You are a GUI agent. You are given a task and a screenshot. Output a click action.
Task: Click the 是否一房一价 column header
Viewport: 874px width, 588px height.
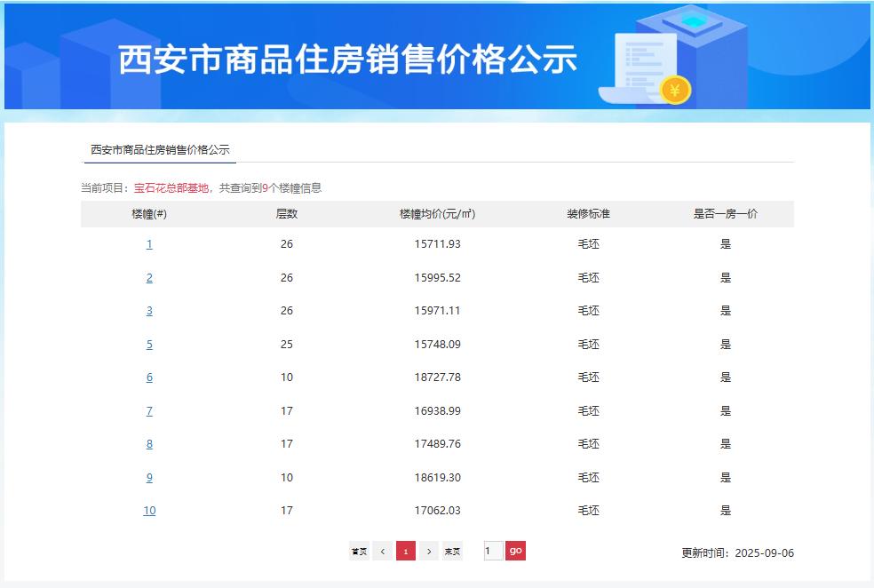pyautogui.click(x=725, y=214)
